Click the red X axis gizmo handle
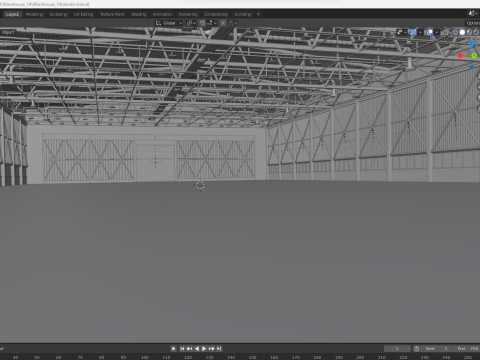Image resolution: width=480 pixels, height=360 pixels. coord(460,55)
